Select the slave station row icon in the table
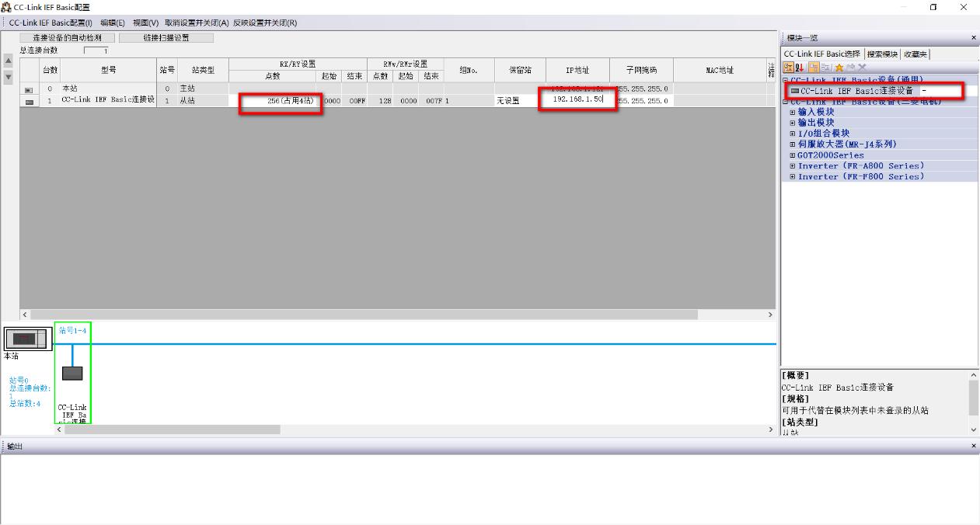This screenshot has height=525, width=980. 30,101
